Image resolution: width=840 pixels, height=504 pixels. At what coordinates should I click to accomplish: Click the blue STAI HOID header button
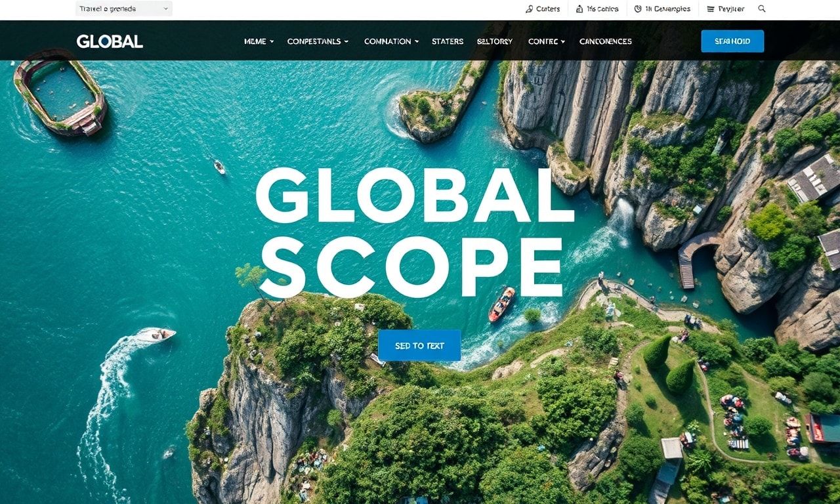point(732,41)
